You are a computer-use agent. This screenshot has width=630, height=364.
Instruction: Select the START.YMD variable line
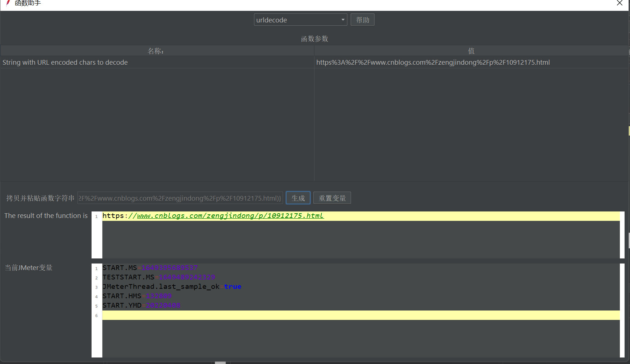click(x=361, y=305)
